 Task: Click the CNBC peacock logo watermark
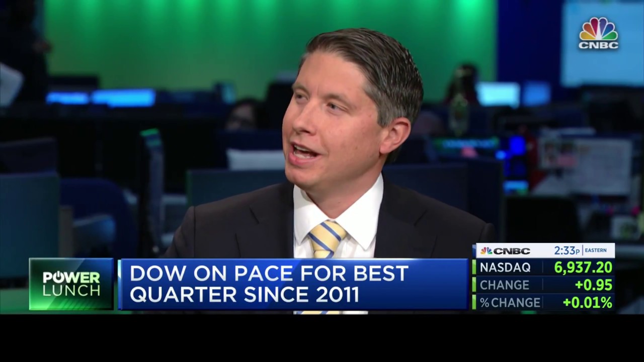click(x=598, y=33)
